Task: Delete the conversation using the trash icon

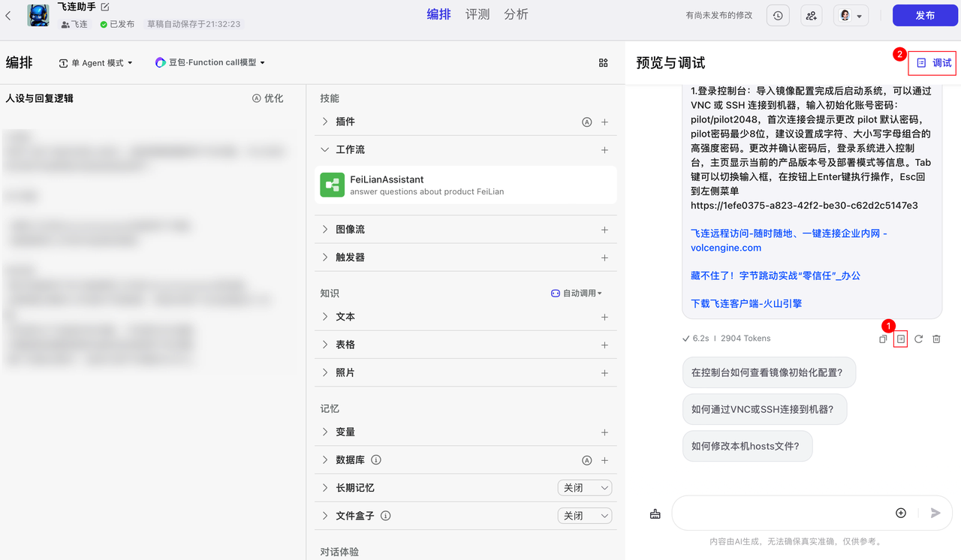Action: [935, 339]
